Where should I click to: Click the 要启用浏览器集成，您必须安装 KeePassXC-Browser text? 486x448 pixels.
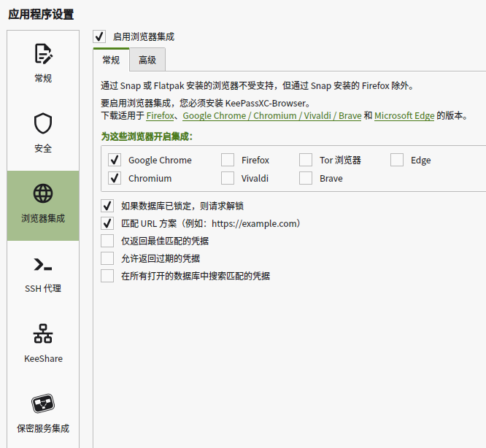[x=205, y=103]
